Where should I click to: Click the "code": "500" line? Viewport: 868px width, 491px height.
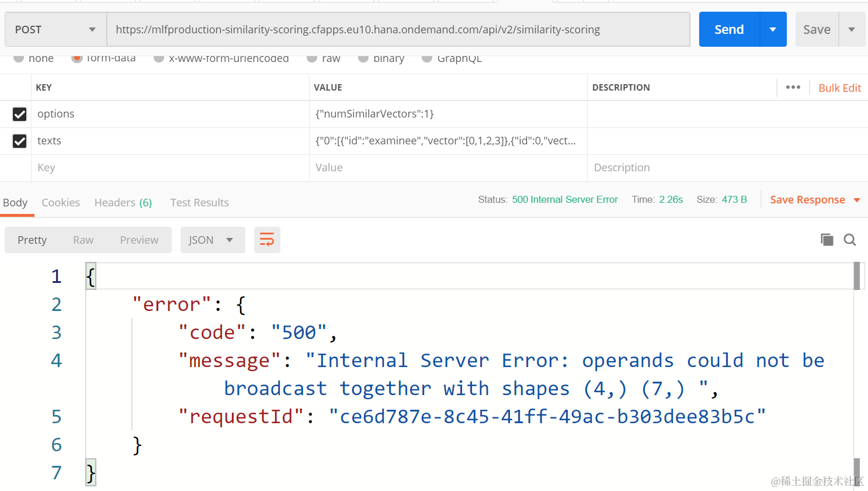(258, 333)
